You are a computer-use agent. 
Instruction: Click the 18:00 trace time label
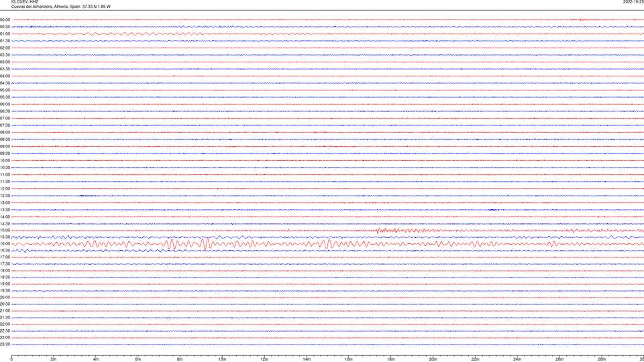pyautogui.click(x=5, y=270)
